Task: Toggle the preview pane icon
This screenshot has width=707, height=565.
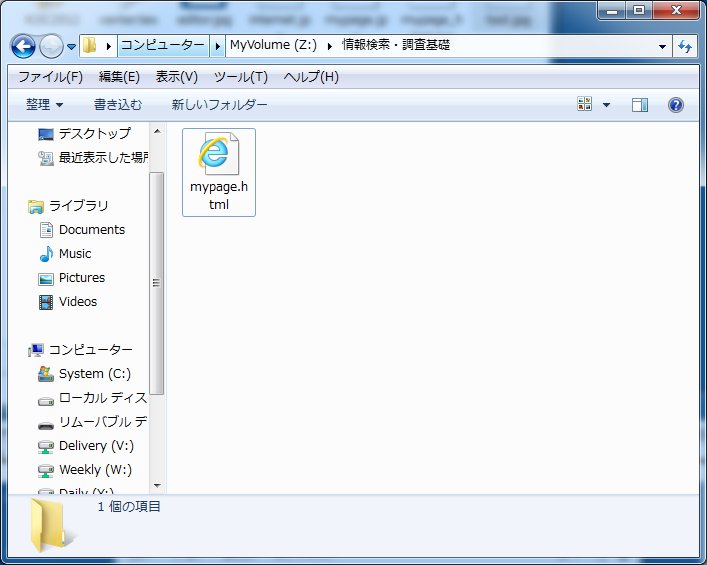Action: click(639, 105)
